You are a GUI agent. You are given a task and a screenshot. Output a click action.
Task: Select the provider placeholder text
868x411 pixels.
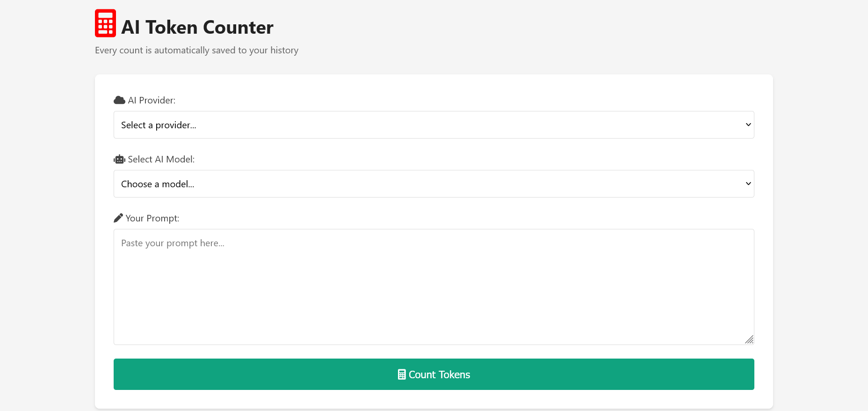point(159,125)
